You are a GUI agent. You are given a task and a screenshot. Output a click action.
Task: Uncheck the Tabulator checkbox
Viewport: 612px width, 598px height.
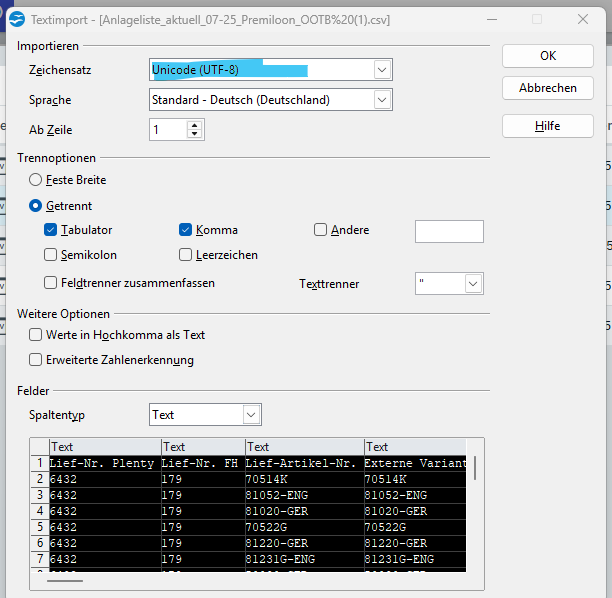point(51,230)
